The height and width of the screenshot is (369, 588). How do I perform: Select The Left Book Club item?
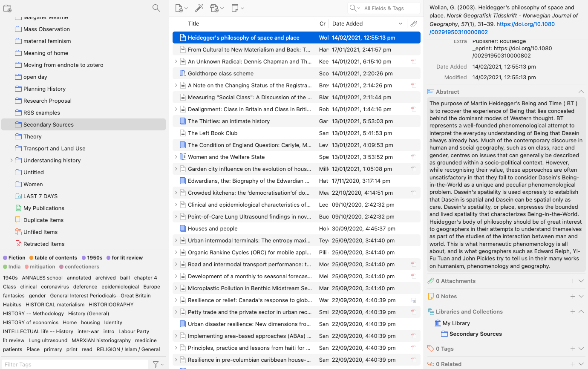(297, 133)
